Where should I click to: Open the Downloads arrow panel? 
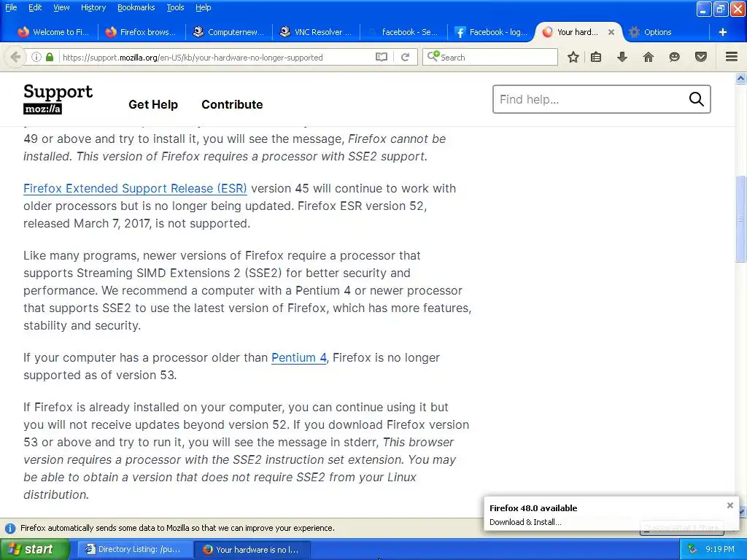(622, 57)
